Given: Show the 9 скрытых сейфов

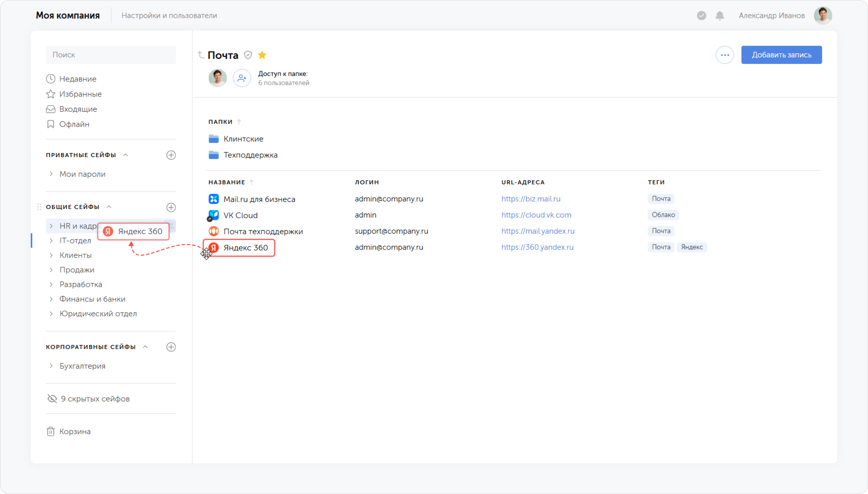Looking at the screenshot, I should tap(88, 399).
